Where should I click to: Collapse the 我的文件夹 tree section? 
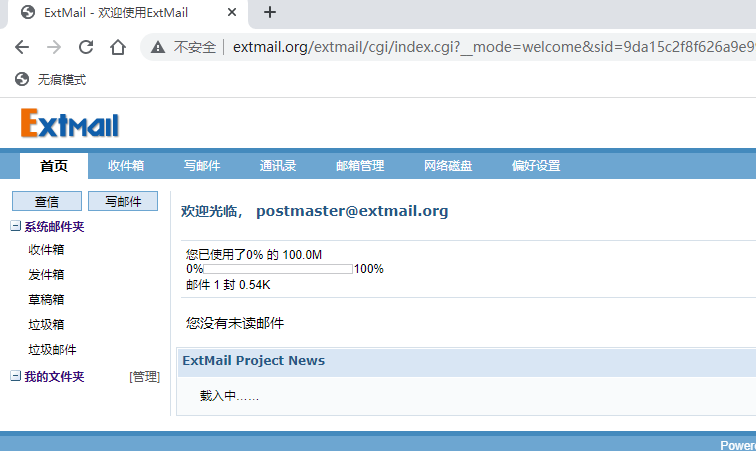[x=15, y=377]
